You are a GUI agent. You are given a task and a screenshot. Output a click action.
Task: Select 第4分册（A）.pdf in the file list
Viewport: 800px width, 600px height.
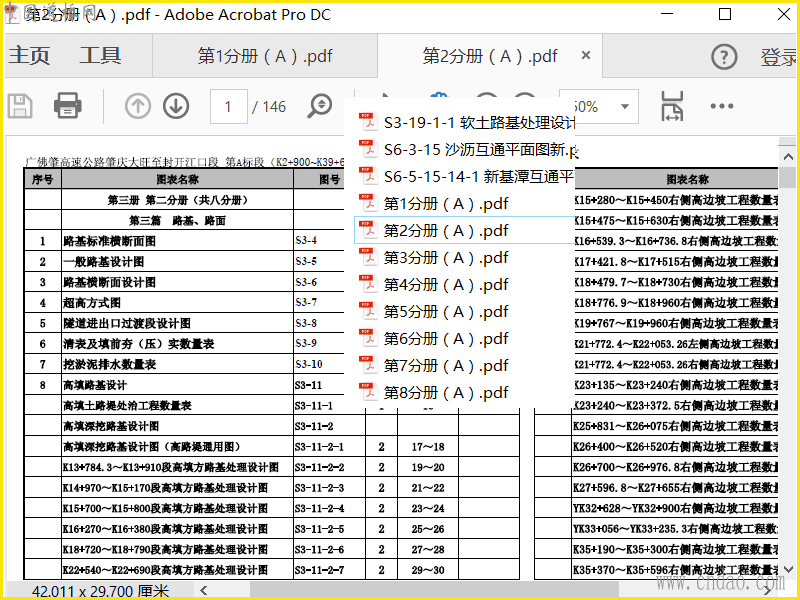click(464, 285)
